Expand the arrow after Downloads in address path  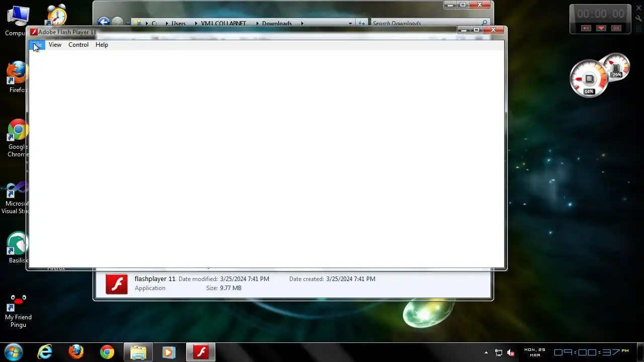[x=302, y=23]
